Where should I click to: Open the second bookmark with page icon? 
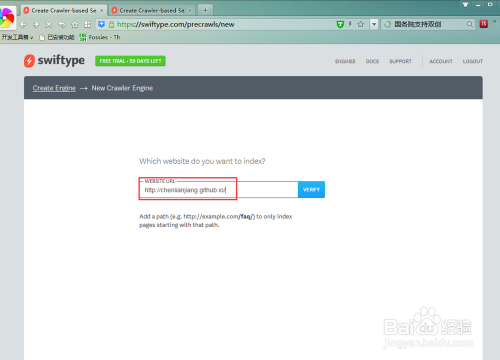[57, 37]
